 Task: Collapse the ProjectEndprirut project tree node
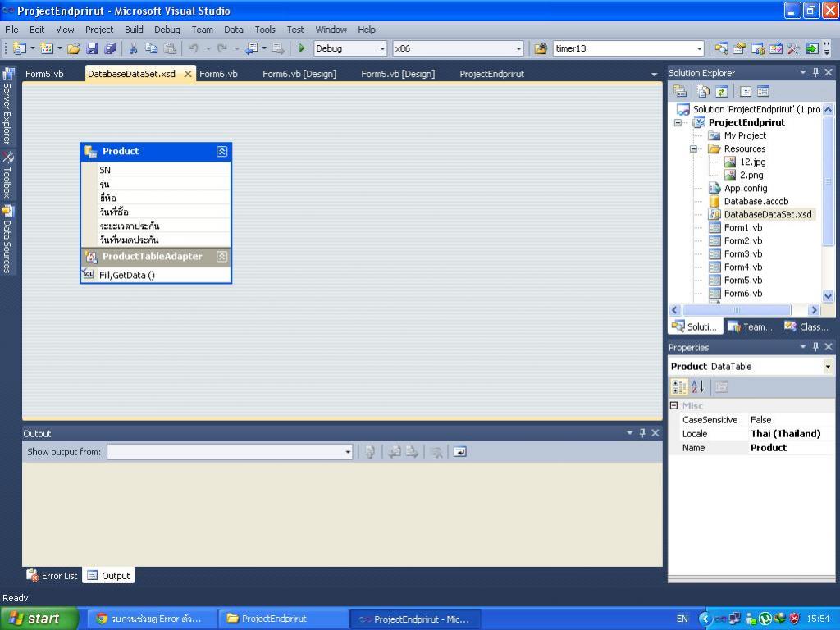[678, 123]
